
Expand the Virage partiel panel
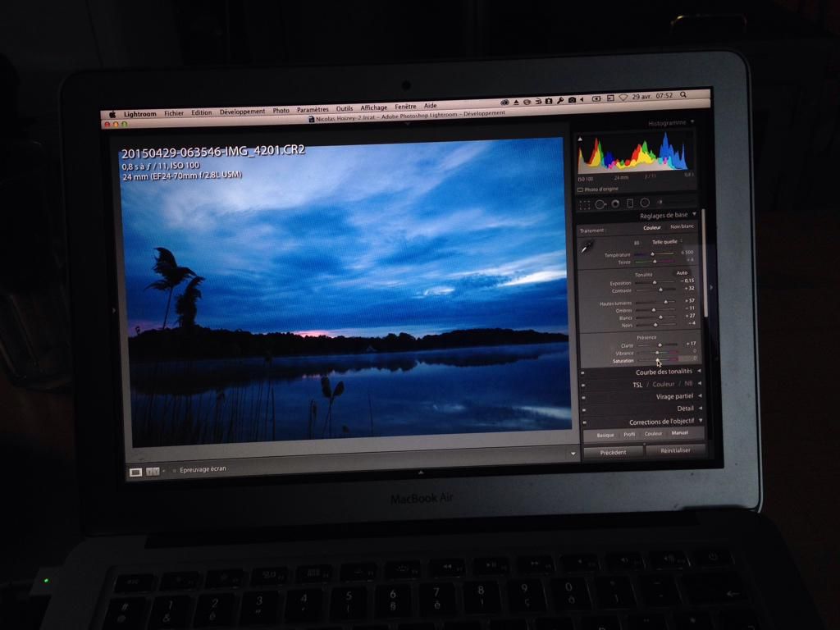tap(700, 396)
